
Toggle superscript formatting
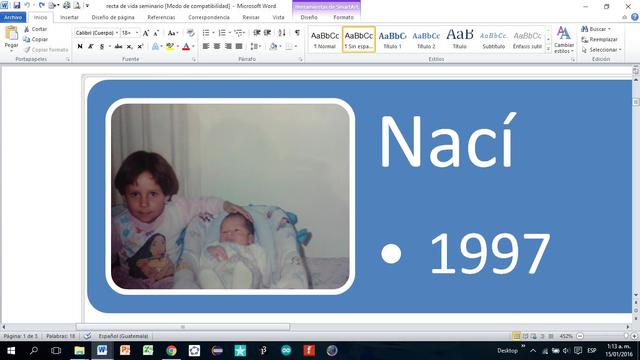click(140, 47)
